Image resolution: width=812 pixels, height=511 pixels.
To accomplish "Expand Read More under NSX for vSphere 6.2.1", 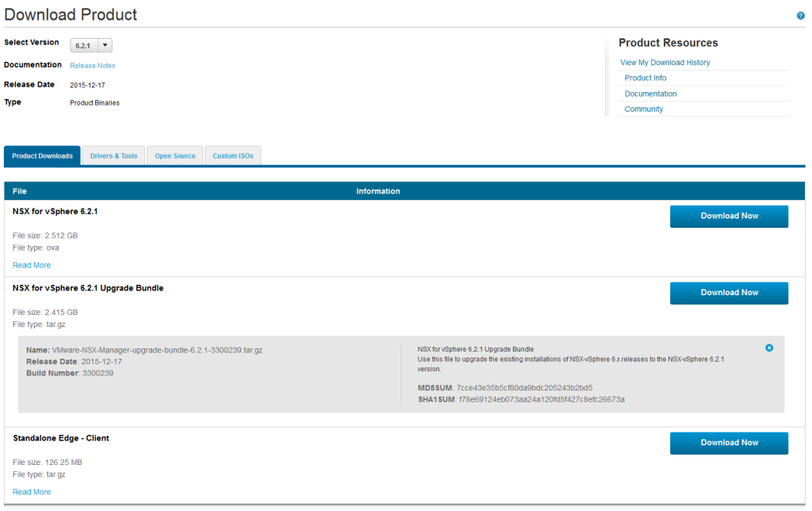I will point(32,265).
